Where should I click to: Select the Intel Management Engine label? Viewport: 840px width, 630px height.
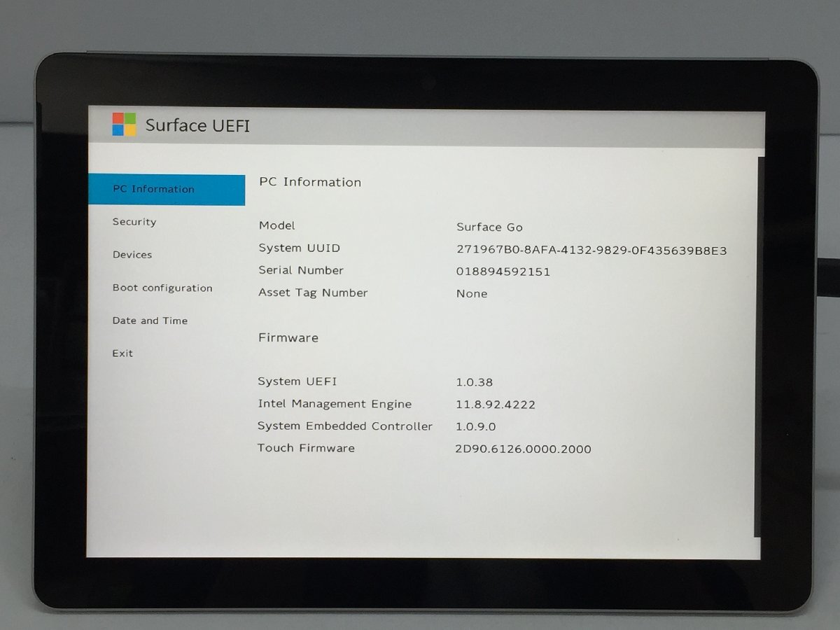pos(335,404)
